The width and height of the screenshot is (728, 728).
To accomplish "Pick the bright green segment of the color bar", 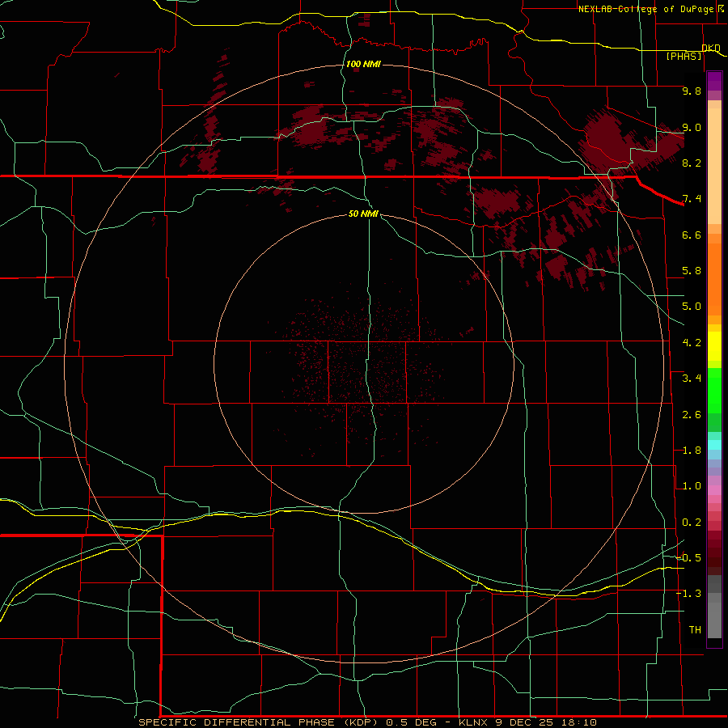I will 714,392.
